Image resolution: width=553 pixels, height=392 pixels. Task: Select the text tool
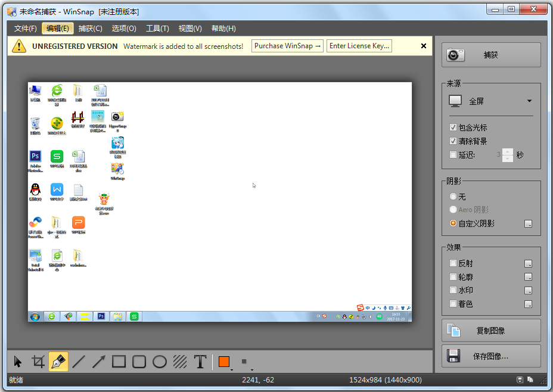point(200,362)
